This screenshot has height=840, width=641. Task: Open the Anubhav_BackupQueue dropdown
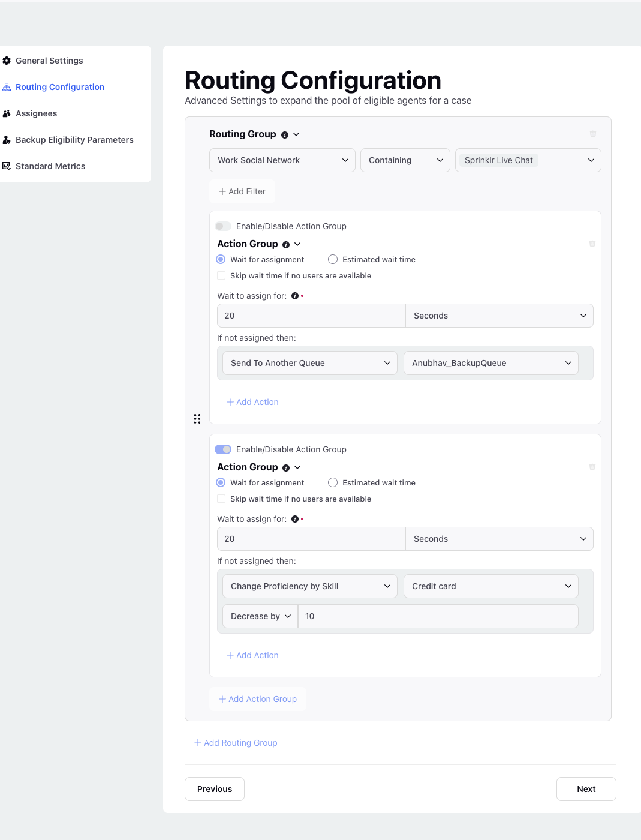coord(491,363)
